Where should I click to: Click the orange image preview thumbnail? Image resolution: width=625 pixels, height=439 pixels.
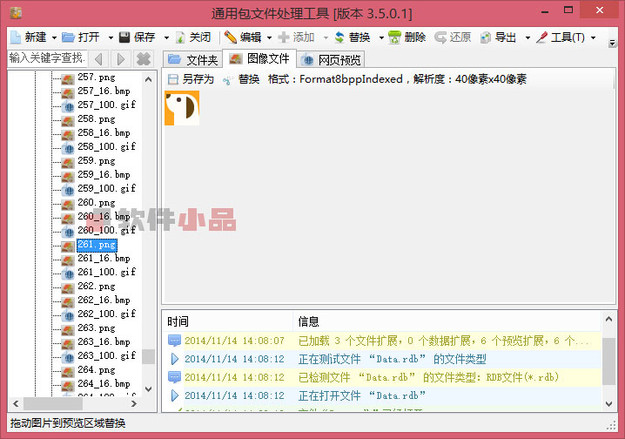tap(181, 108)
